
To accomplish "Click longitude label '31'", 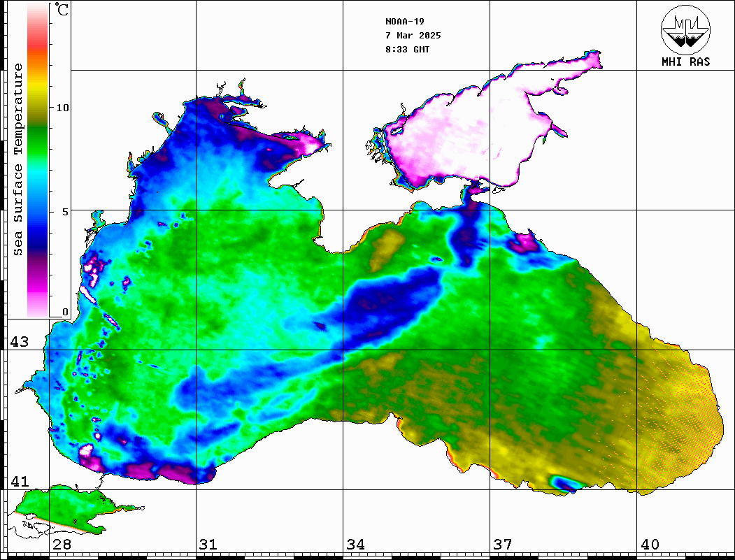I will (208, 544).
